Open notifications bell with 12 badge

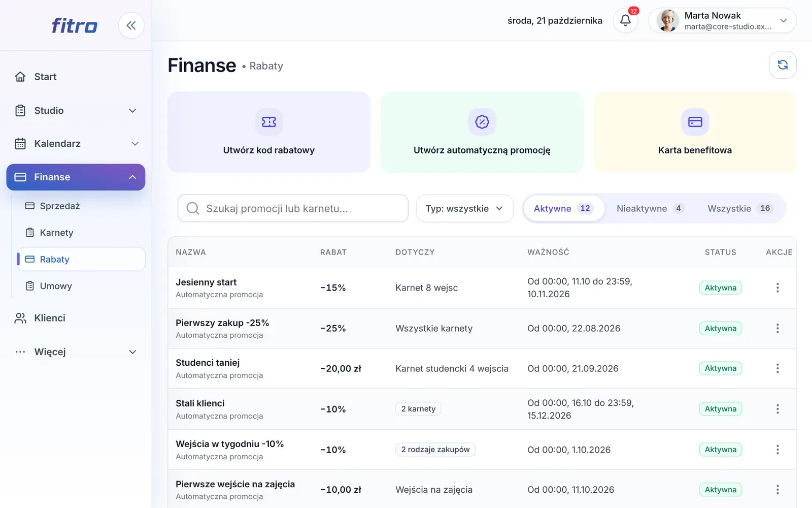[626, 20]
